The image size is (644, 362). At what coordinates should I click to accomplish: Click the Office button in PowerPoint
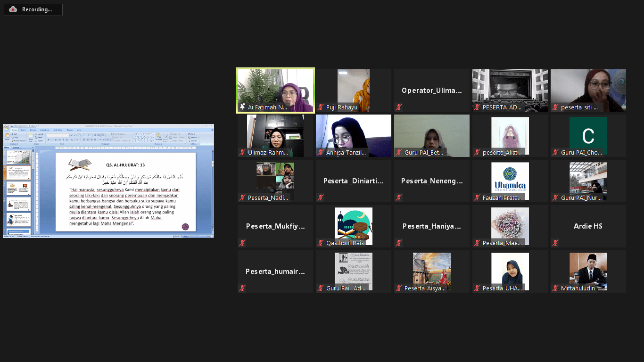click(6, 127)
